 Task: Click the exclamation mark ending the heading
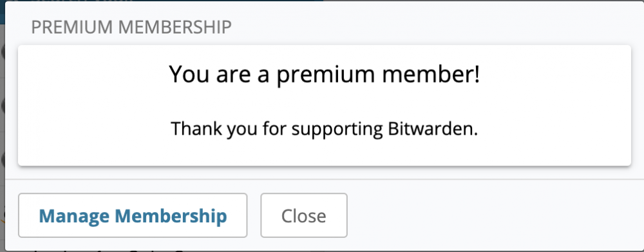477,75
